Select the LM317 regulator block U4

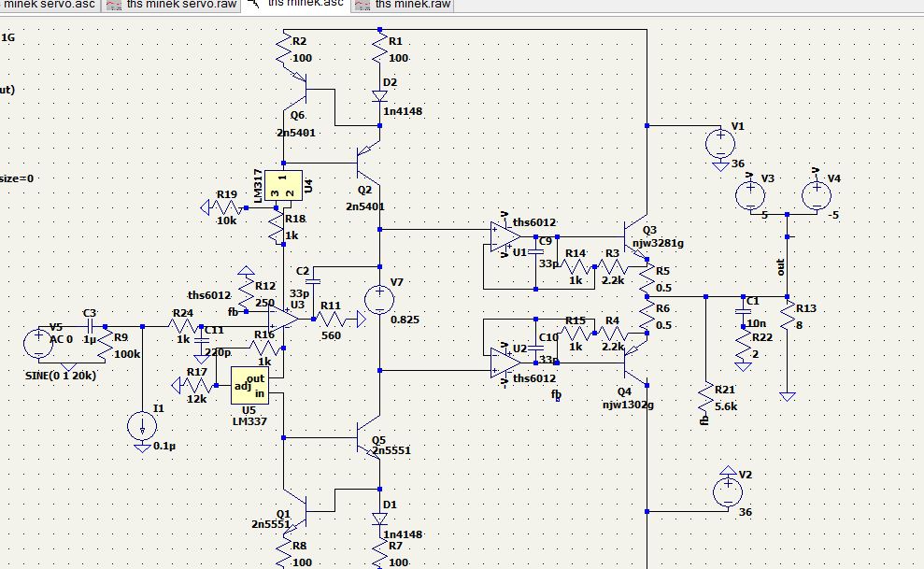click(x=283, y=186)
